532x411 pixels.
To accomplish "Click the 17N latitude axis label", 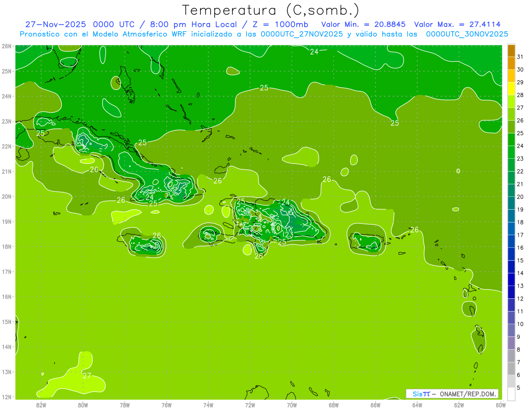I will pyautogui.click(x=6, y=271).
